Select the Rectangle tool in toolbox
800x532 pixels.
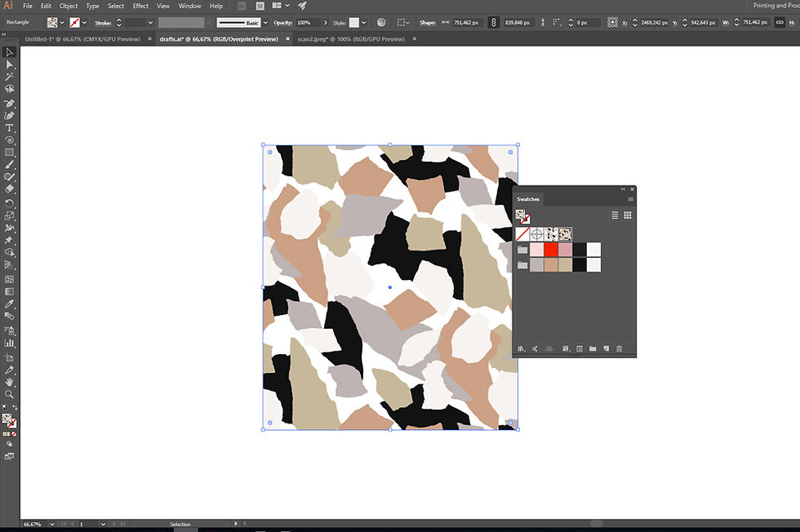point(9,153)
